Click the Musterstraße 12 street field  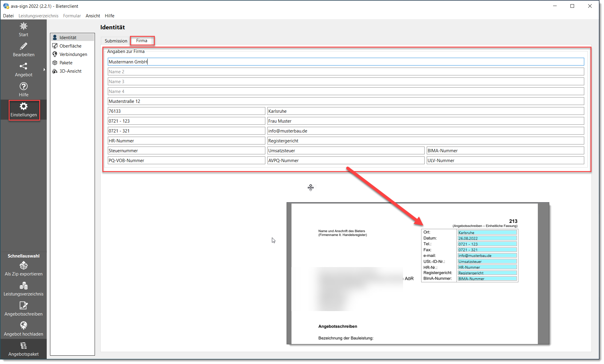346,101
